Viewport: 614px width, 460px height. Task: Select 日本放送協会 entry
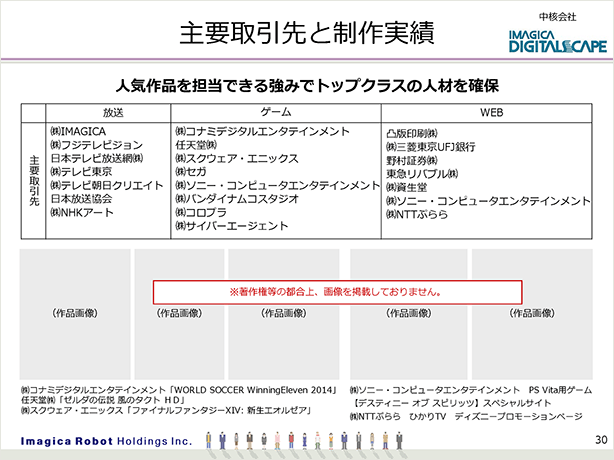pyautogui.click(x=81, y=198)
